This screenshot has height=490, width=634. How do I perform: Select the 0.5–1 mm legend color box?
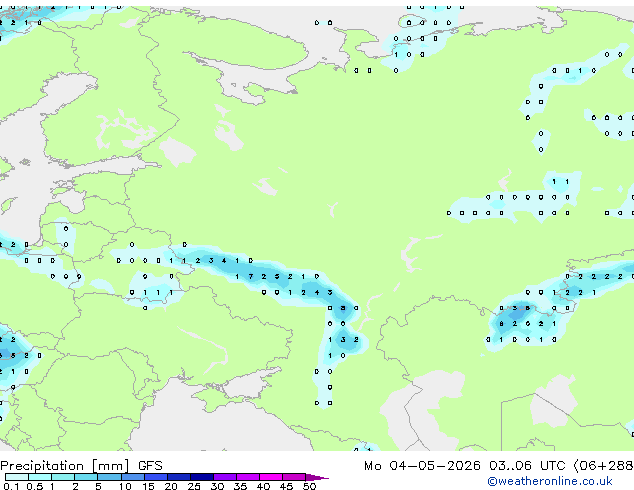[40, 477]
